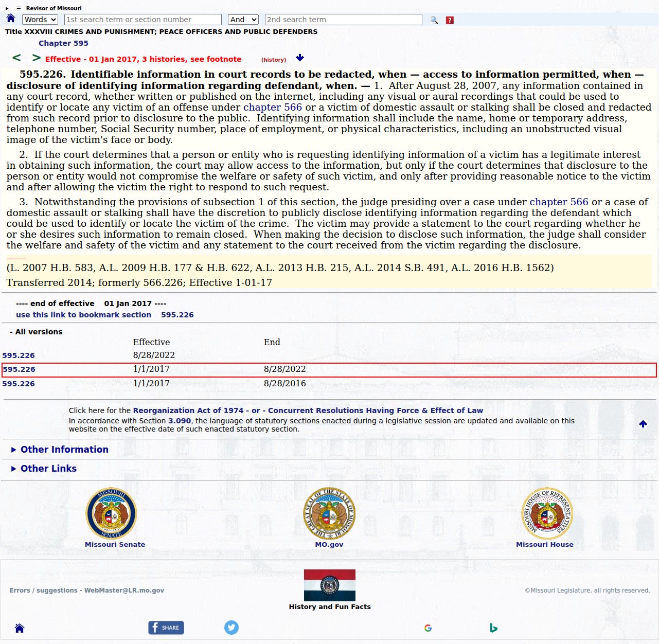The height and width of the screenshot is (644, 659).
Task: Open the Words search type dropdown
Action: (x=40, y=20)
